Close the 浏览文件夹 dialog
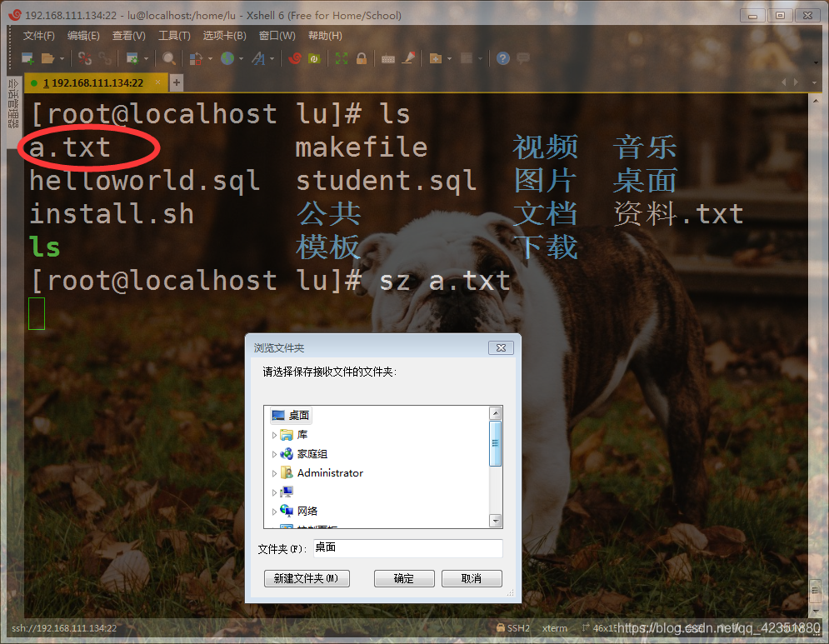The height and width of the screenshot is (644, 829). (x=502, y=348)
